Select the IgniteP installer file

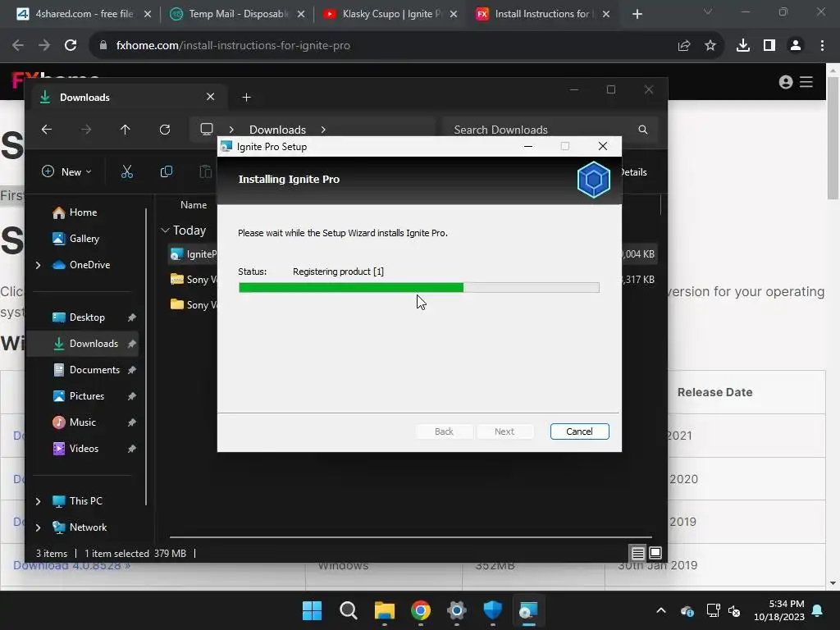click(194, 254)
